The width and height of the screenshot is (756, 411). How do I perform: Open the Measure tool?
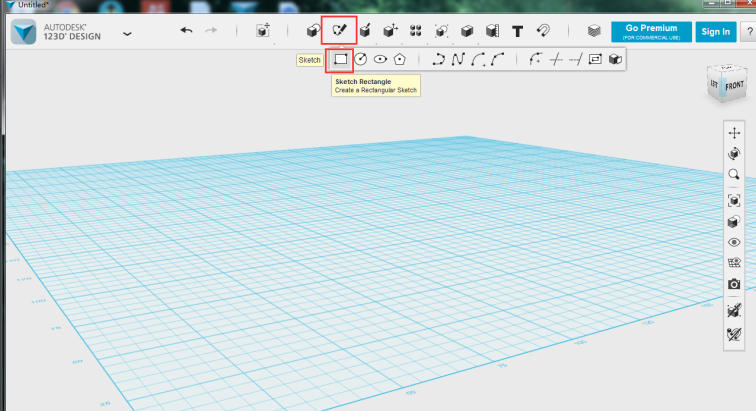[x=492, y=31]
